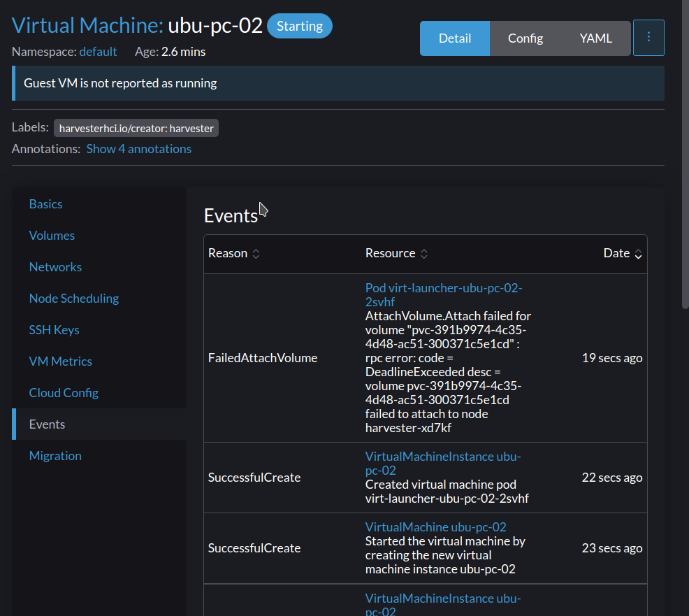Viewport: 689px width, 616px height.
Task: Select the Detail view button
Action: tap(455, 38)
